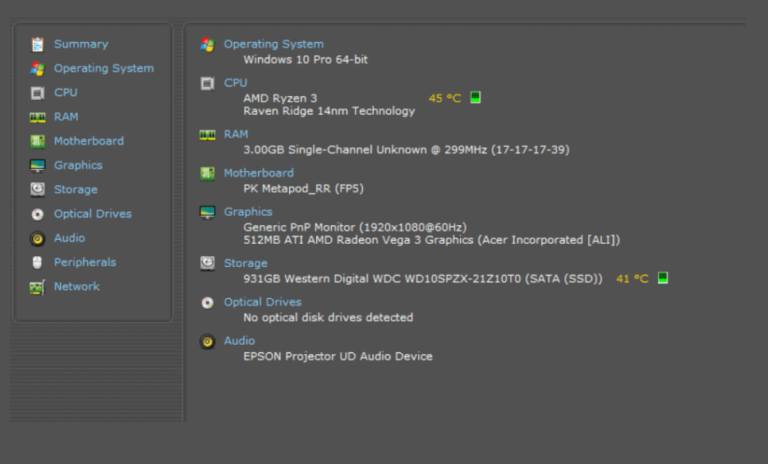Select Operating System in the sidebar
Viewport: 768px width, 464px height.
tap(104, 68)
